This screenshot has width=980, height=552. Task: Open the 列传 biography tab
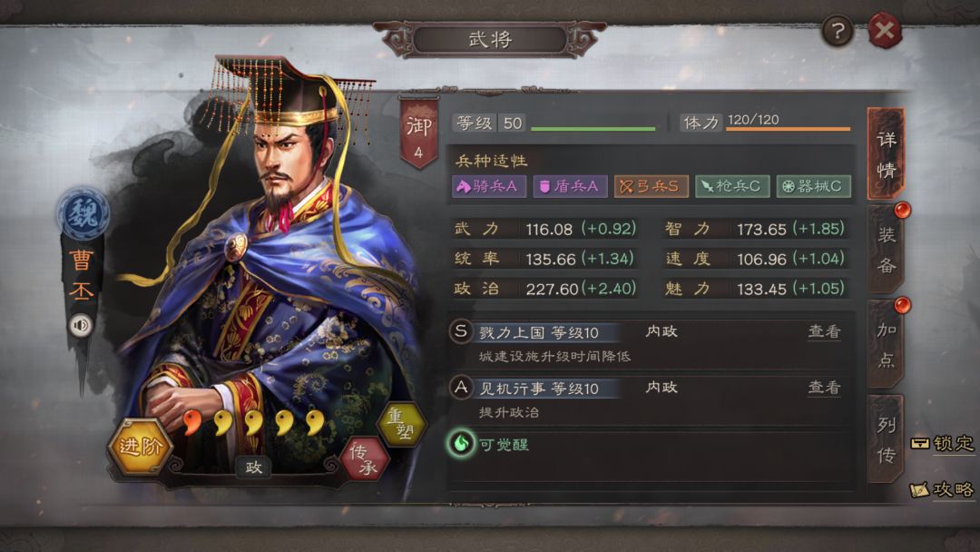click(887, 440)
